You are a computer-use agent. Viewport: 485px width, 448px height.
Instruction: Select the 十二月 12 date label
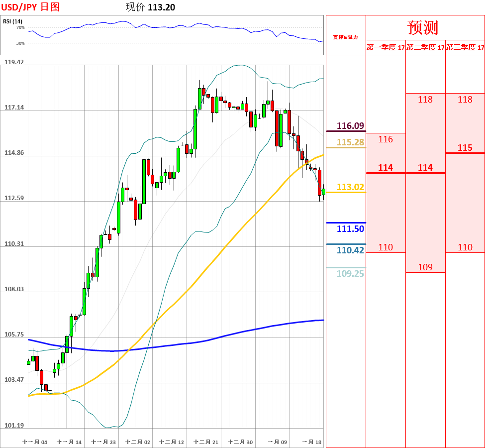(x=172, y=442)
